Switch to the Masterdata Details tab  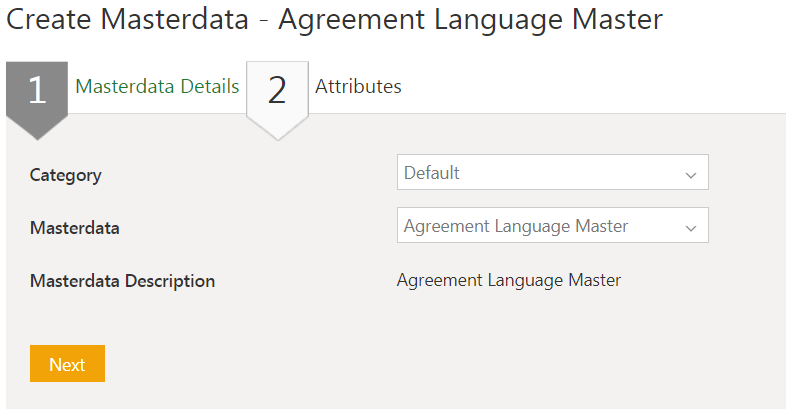(x=157, y=87)
